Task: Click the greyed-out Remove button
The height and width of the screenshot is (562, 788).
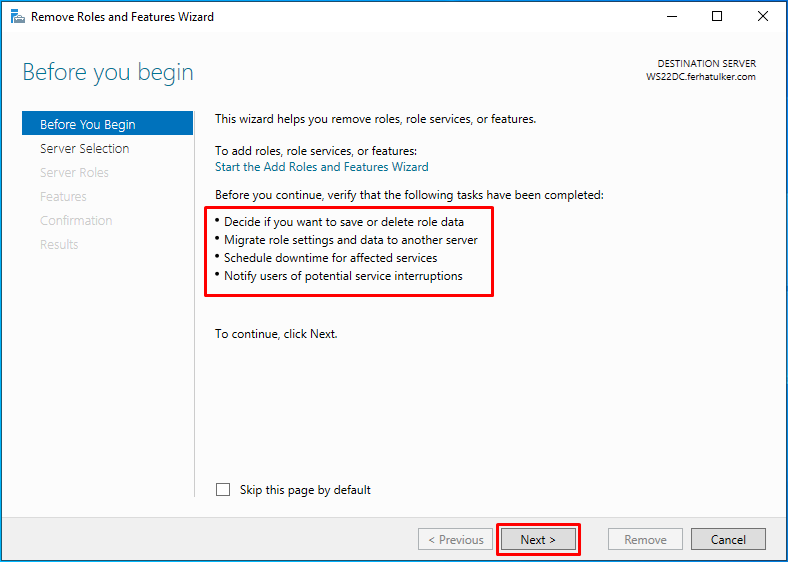Action: [x=645, y=539]
